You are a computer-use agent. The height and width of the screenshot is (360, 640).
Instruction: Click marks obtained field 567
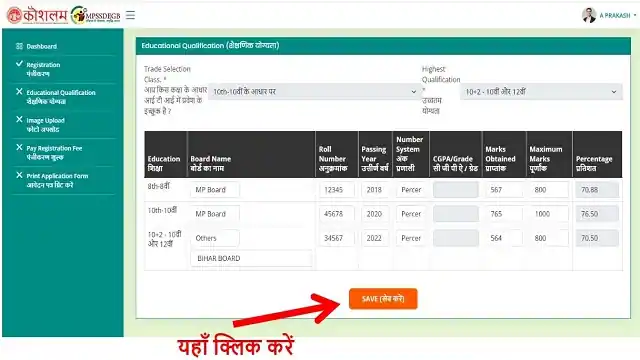pyautogui.click(x=504, y=190)
